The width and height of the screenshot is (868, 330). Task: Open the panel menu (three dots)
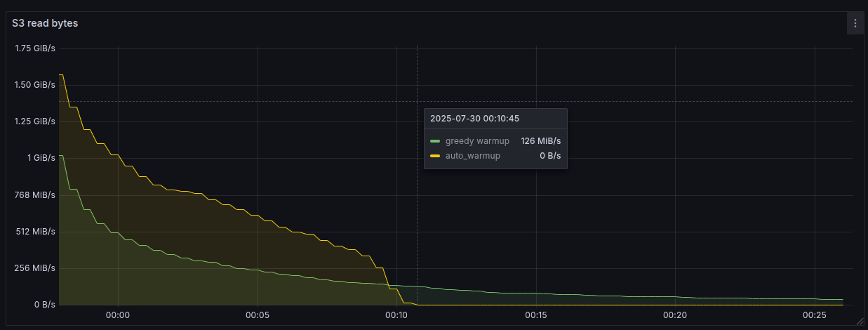[x=855, y=23]
